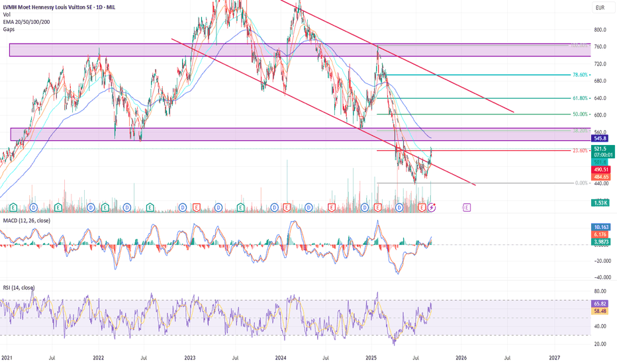Image resolution: width=617 pixels, height=364 pixels.
Task: Click the RSI average label 58.48
Action: 600,311
